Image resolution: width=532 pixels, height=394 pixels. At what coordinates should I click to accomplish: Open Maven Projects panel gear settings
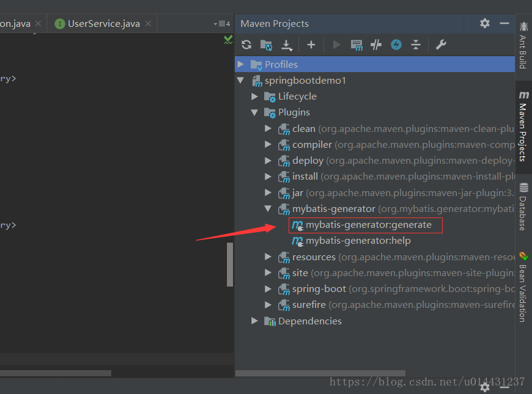click(485, 23)
